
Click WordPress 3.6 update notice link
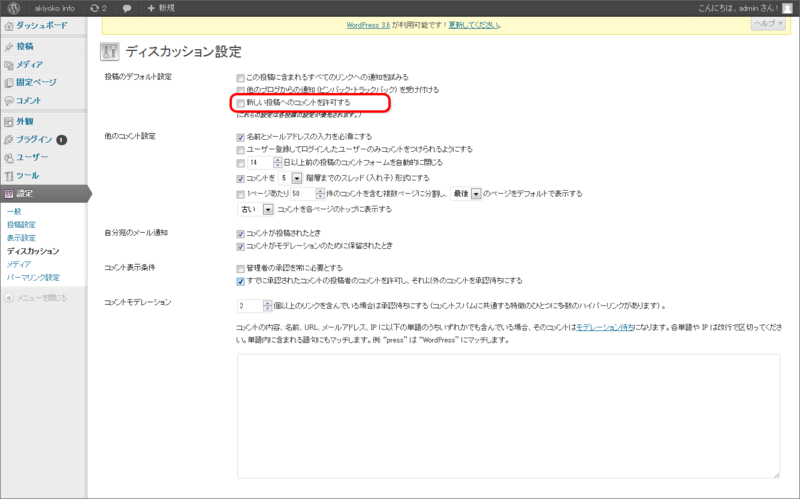[x=368, y=25]
